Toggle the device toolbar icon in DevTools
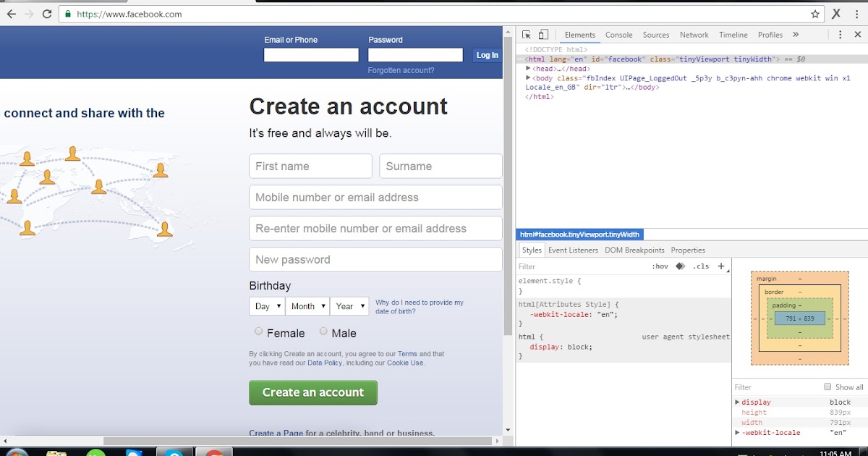 543,34
